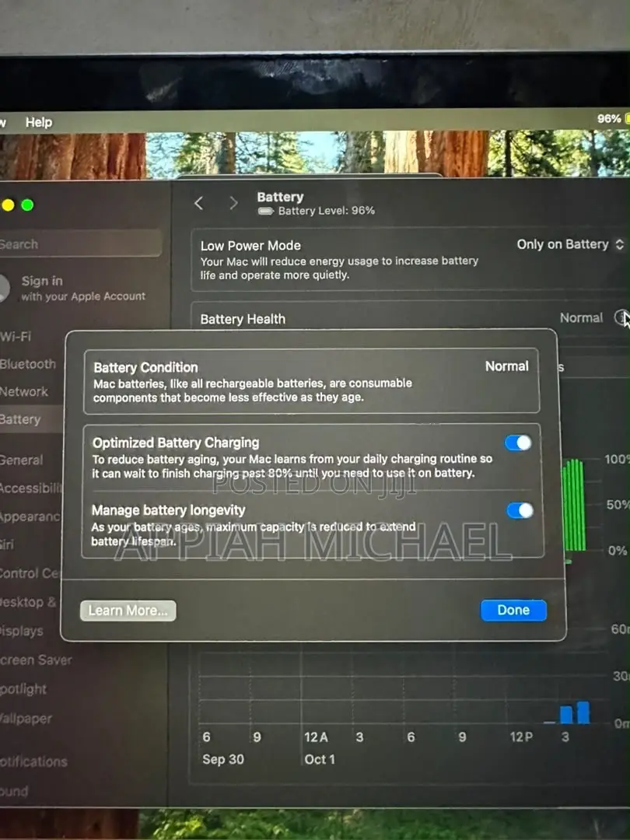Open Network settings in the sidebar
Screen dimensions: 630x840
pyautogui.click(x=24, y=391)
